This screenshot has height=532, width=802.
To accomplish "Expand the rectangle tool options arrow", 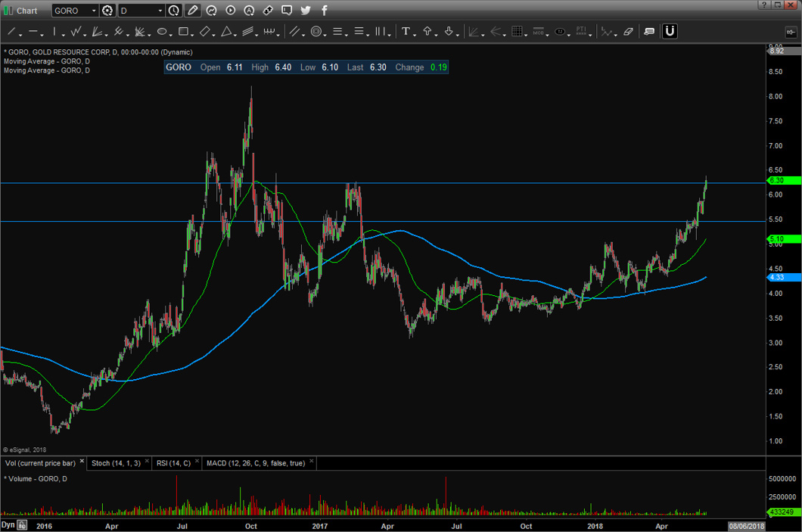I will (192, 35).
